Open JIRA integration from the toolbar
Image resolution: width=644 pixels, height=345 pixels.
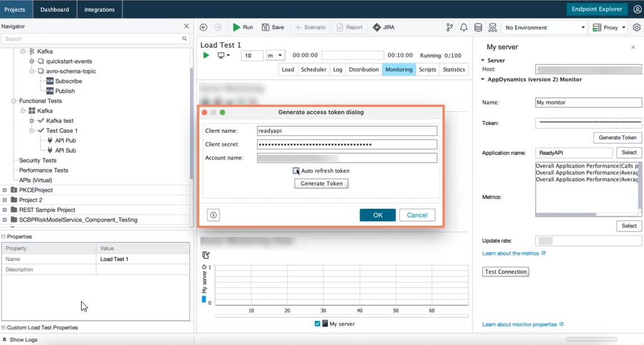383,27
